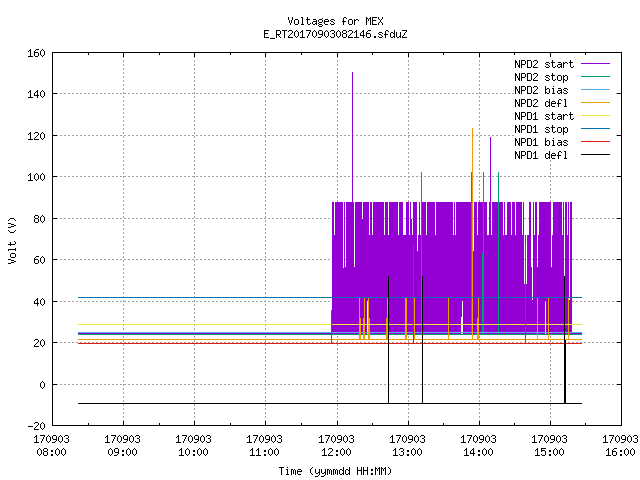The height and width of the screenshot is (480, 640).
Task: Click the orange NPD2 defl legend line
Action: coord(595,103)
